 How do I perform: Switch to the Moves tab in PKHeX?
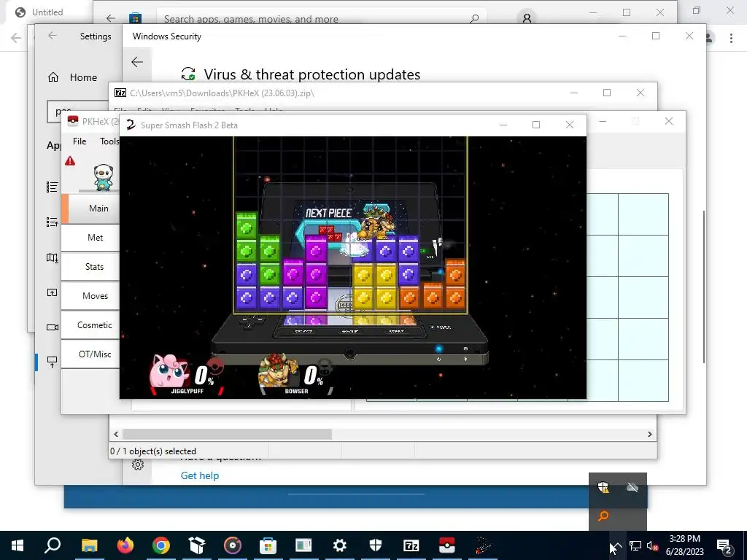pos(91,296)
